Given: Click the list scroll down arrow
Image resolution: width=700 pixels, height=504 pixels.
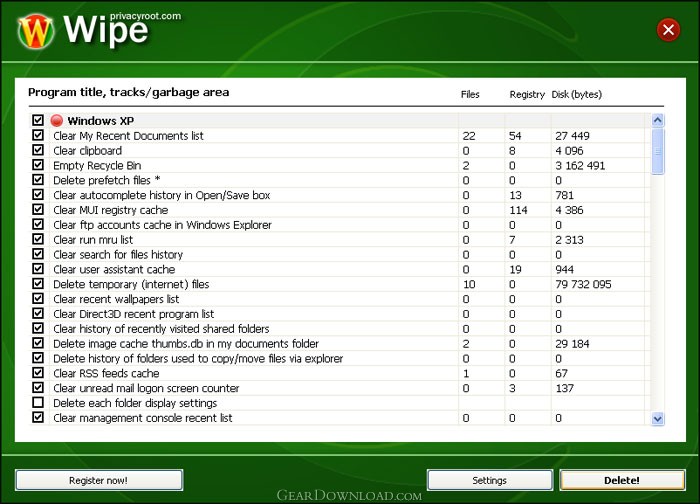Looking at the screenshot, I should click(658, 419).
